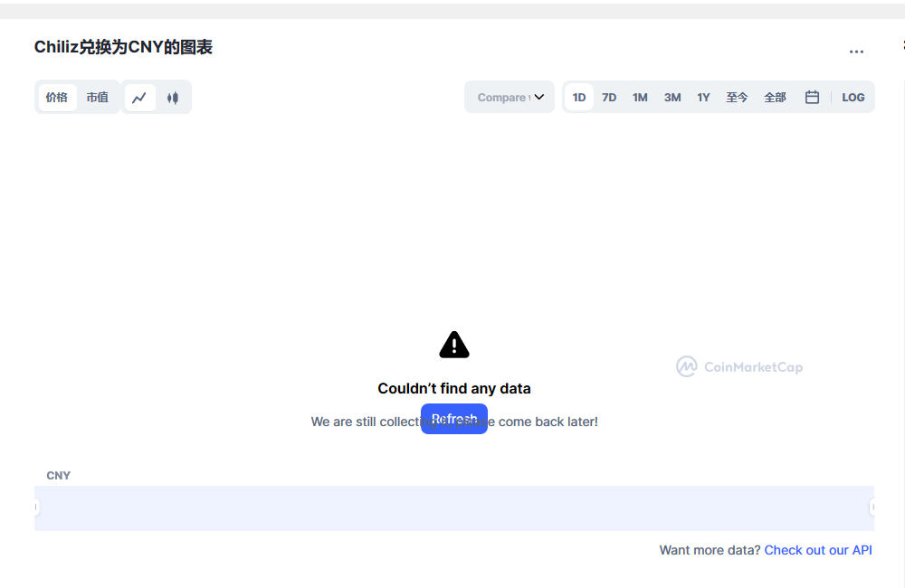The height and width of the screenshot is (588, 905).
Task: Toggle LOG scale
Action: pos(853,97)
